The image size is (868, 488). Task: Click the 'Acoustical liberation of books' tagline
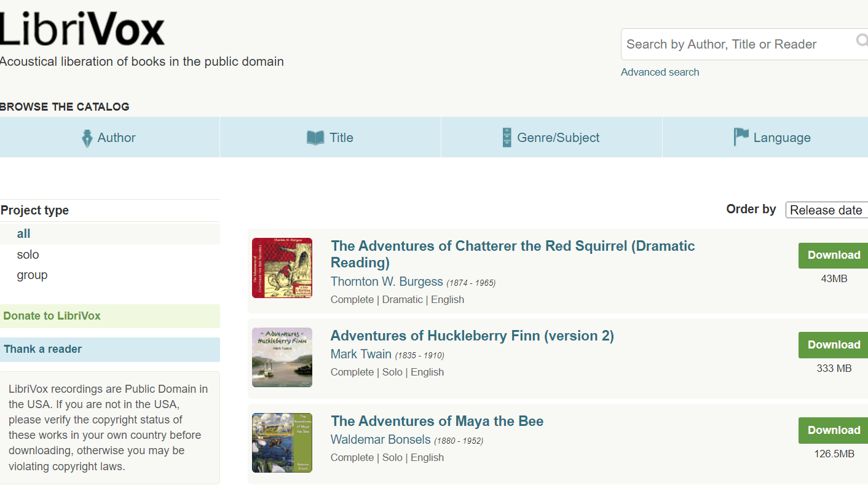point(142,61)
